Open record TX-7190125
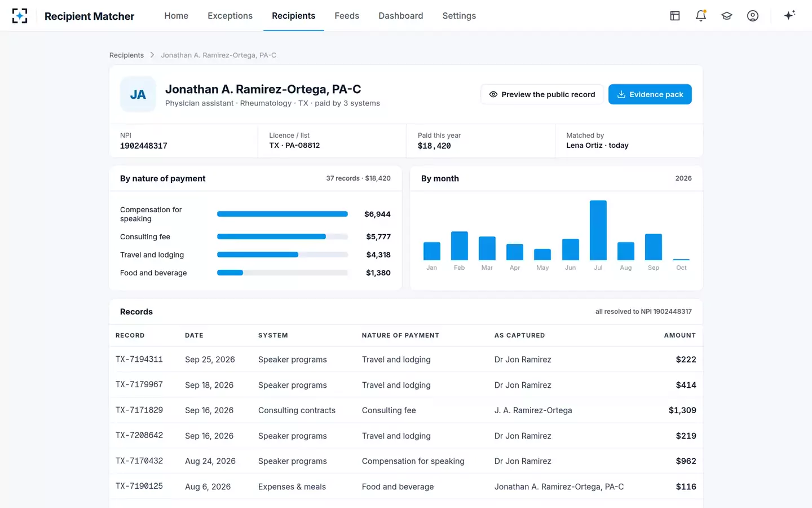812x508 pixels. coord(139,486)
